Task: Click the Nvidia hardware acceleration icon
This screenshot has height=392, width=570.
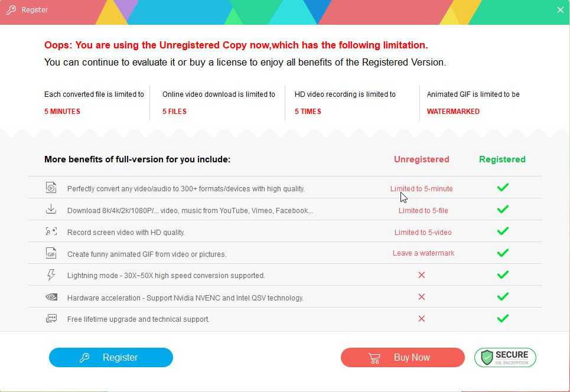Action: (51, 297)
